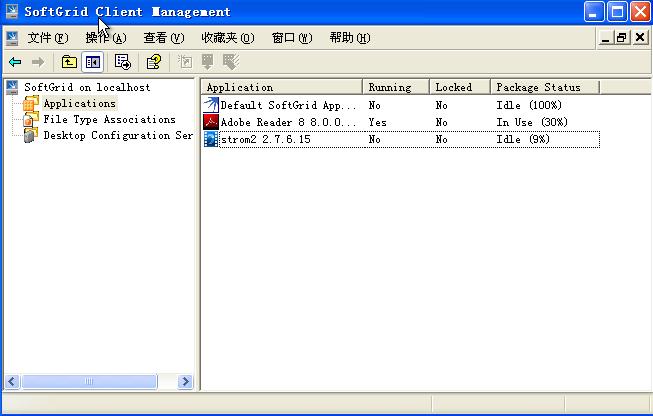The image size is (653, 416).
Task: Click the SoftGrid on localhost root icon
Action: coord(12,87)
